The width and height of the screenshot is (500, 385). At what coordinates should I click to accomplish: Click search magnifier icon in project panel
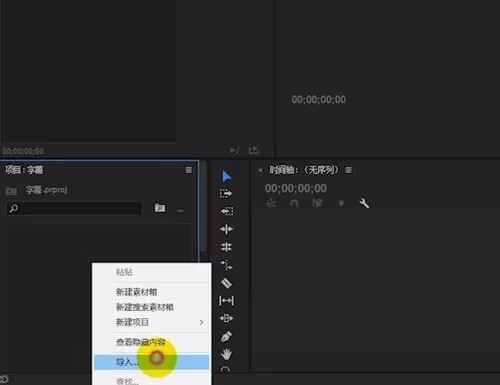pyautogui.click(x=14, y=209)
